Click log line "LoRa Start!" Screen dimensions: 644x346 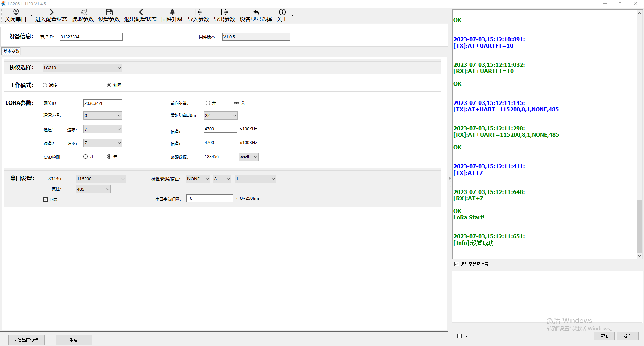[x=469, y=218]
